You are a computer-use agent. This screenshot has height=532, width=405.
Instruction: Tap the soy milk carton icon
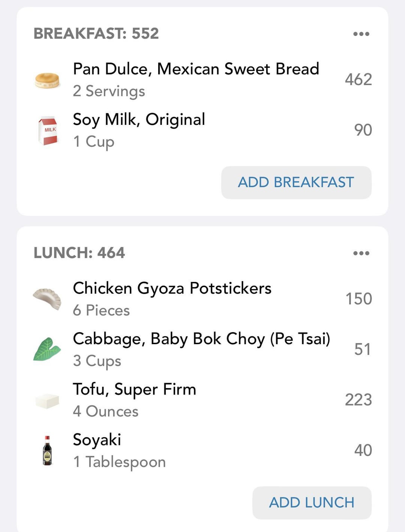pyautogui.click(x=48, y=130)
